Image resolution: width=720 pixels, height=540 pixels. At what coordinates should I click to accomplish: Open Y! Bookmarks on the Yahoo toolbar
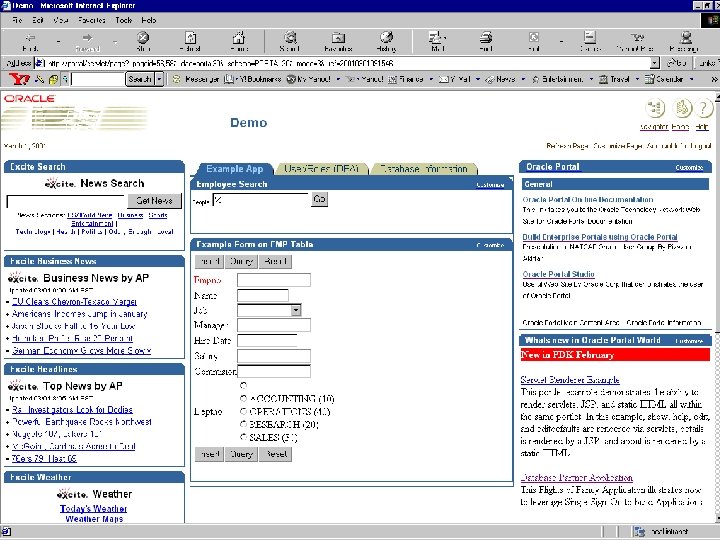[253, 79]
